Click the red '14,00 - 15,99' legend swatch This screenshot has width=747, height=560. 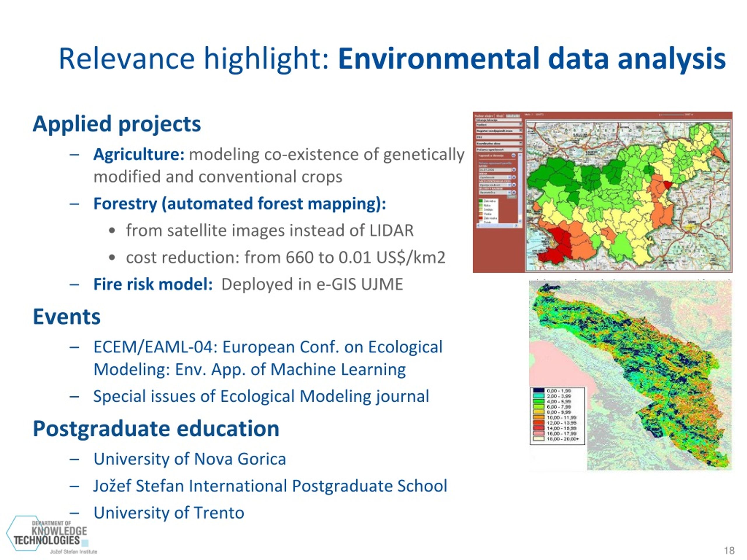(538, 428)
